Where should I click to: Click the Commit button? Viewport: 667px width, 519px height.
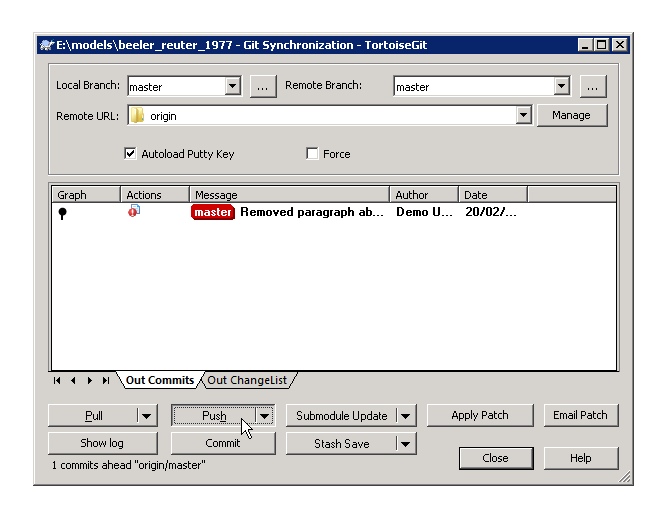pyautogui.click(x=223, y=443)
